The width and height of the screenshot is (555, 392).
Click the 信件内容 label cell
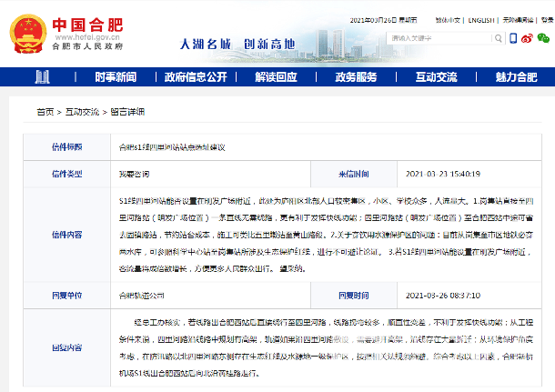[x=67, y=235]
